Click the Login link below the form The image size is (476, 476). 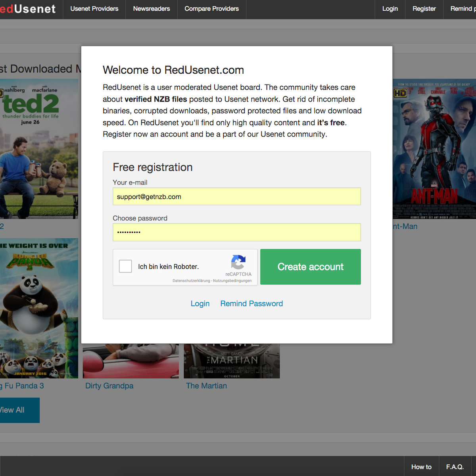pos(200,303)
